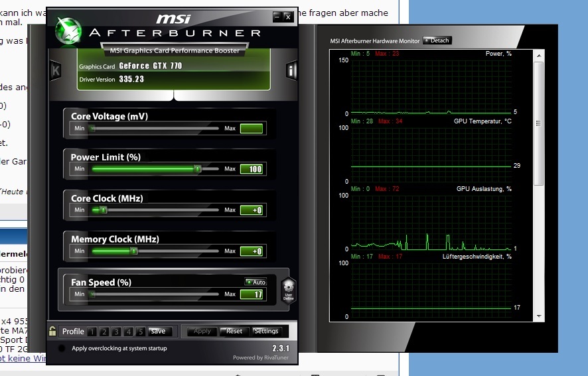Click the Memory Clock slider handle
The image size is (588, 376).
click(x=134, y=251)
